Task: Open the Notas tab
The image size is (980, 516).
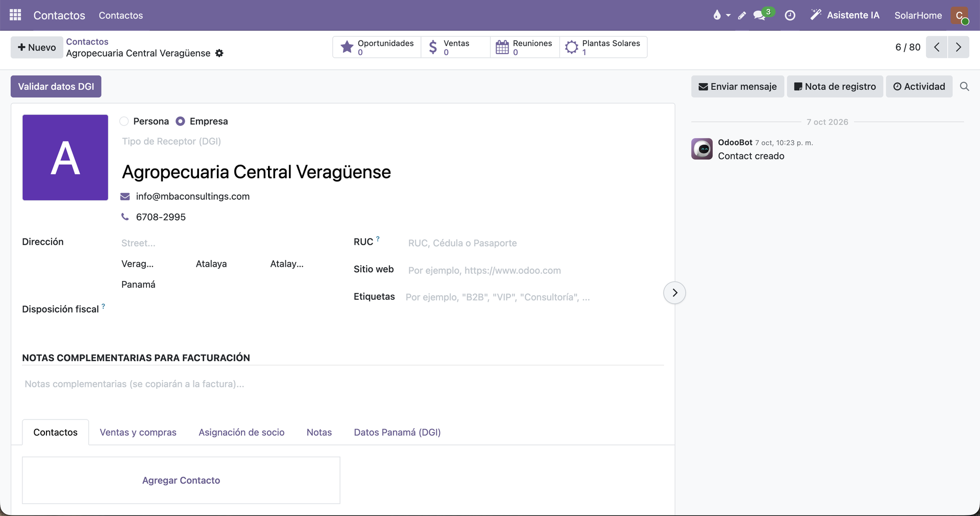Action: point(319,432)
